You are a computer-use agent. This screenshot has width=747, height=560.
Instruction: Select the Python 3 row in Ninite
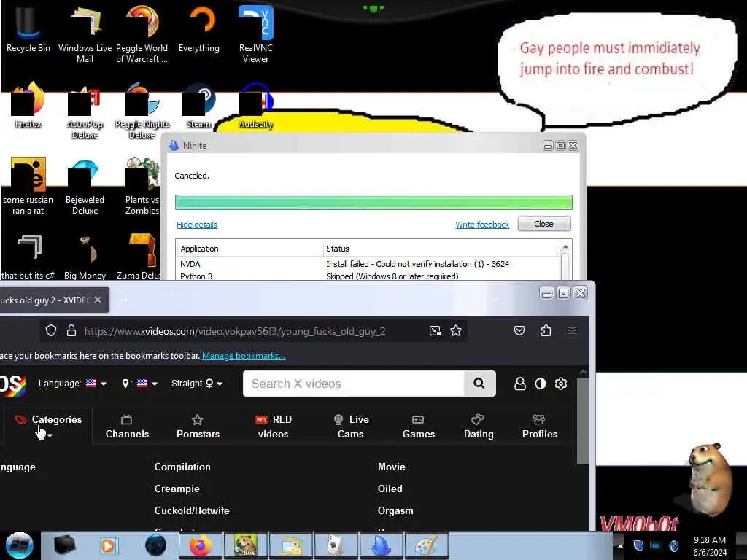(368, 276)
